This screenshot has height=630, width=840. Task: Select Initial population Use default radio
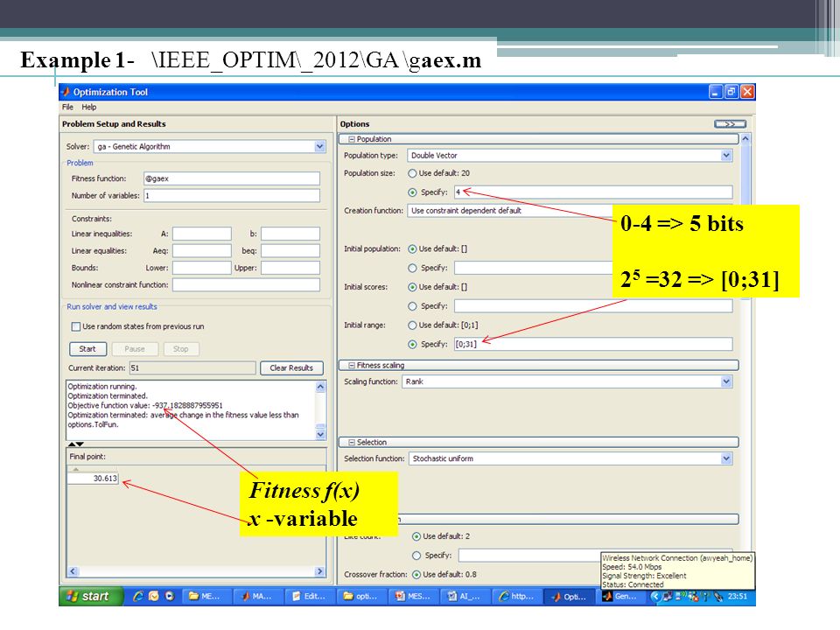(x=412, y=248)
